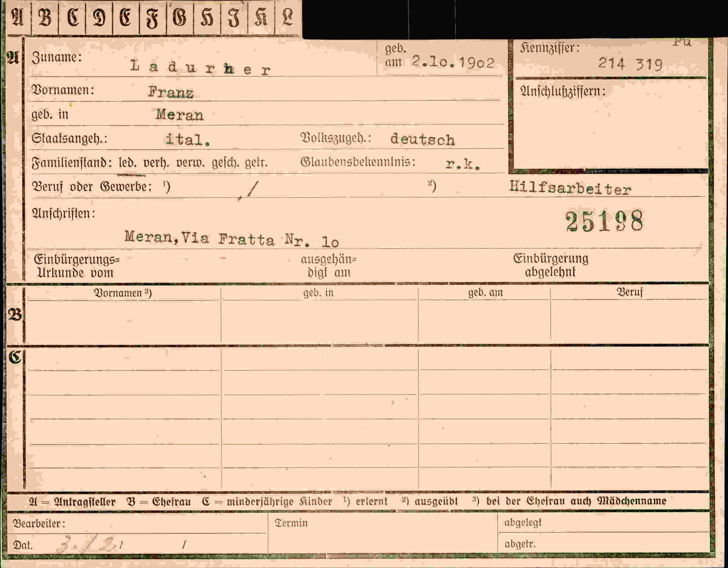Select the 'Staatsangeh.:' label

click(x=69, y=138)
